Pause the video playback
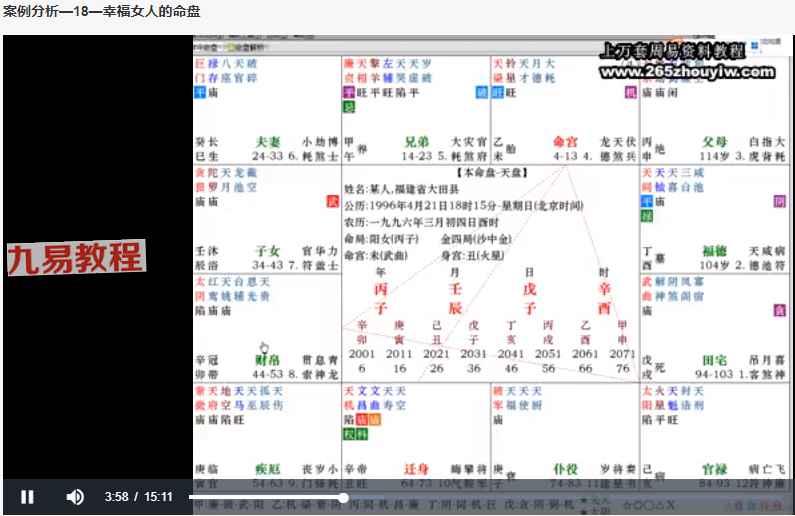795x516 pixels. [x=28, y=497]
